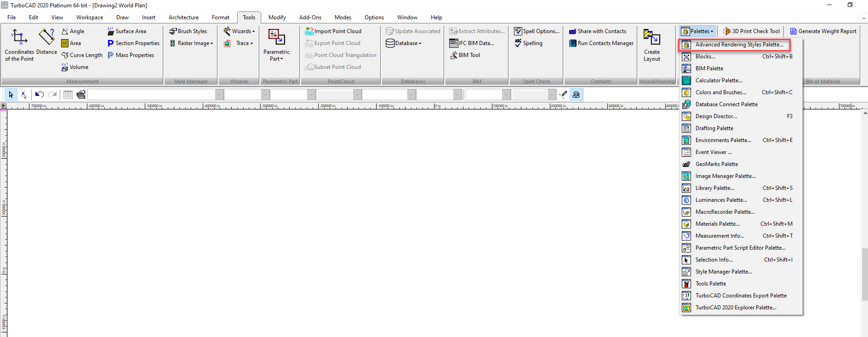Open Brush Styles manager
This screenshot has width=868, height=337.
(x=188, y=31)
